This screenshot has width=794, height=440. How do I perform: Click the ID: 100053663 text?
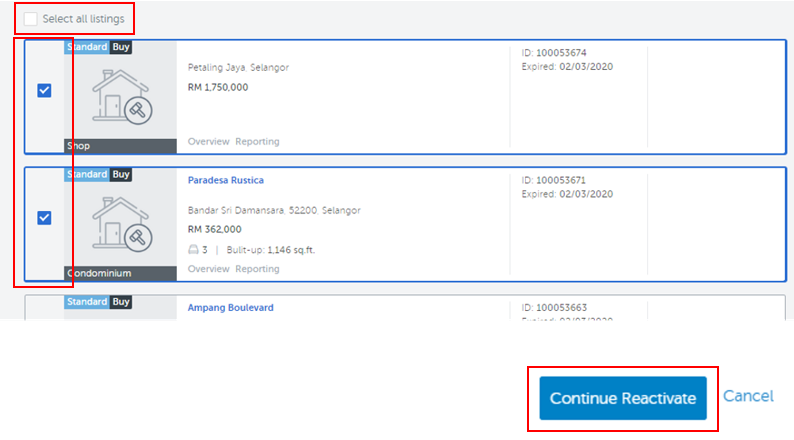554,308
